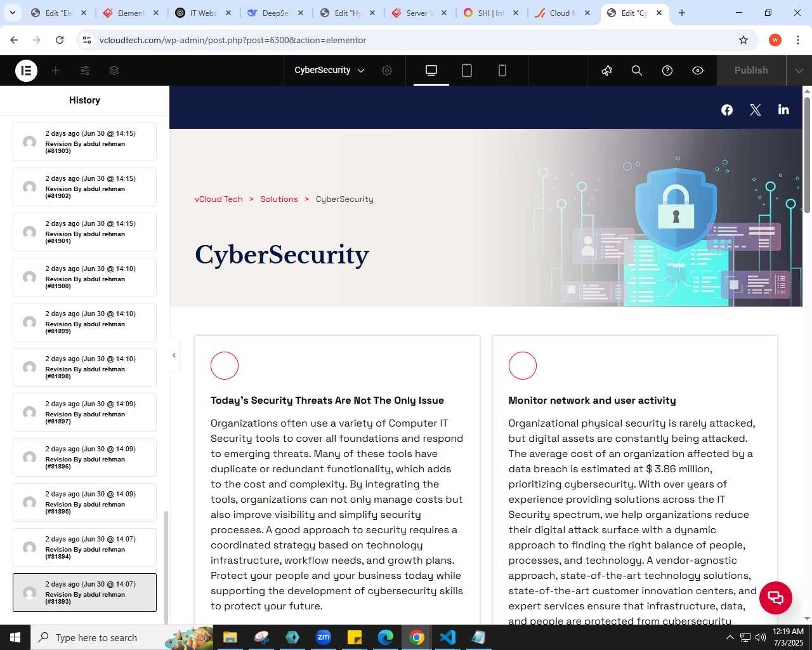Switch to the Cloud browser tab

(563, 13)
